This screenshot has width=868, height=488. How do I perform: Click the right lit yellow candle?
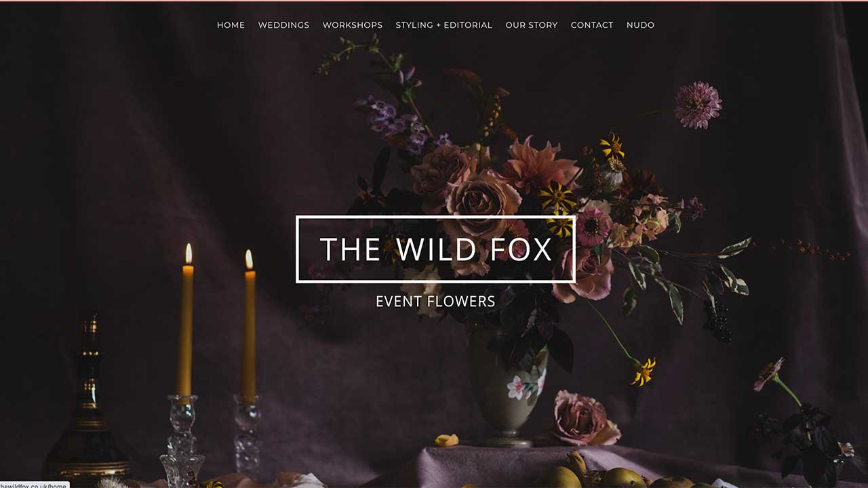coord(250,325)
